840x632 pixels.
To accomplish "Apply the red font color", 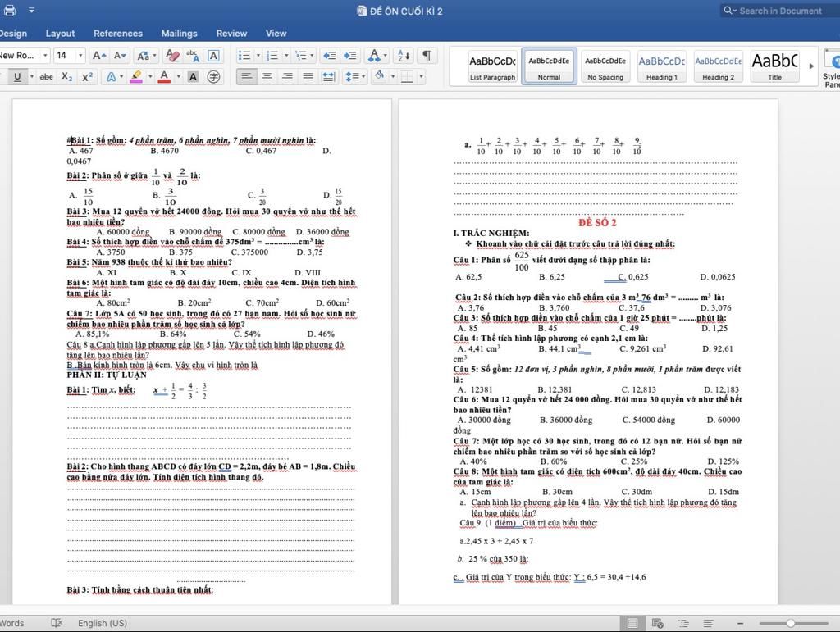I will [165, 76].
